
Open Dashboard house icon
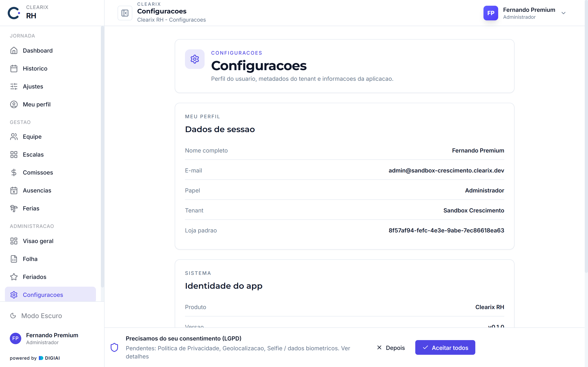tap(14, 51)
